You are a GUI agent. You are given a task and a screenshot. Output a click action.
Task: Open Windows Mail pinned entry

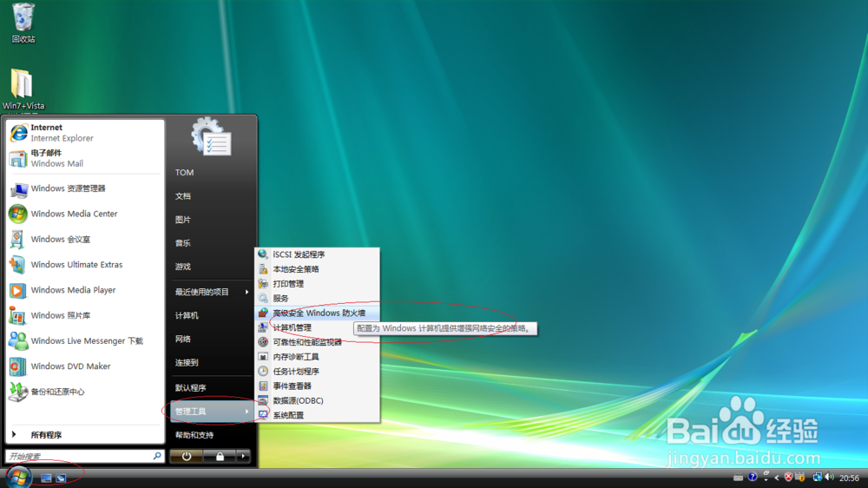click(84, 158)
